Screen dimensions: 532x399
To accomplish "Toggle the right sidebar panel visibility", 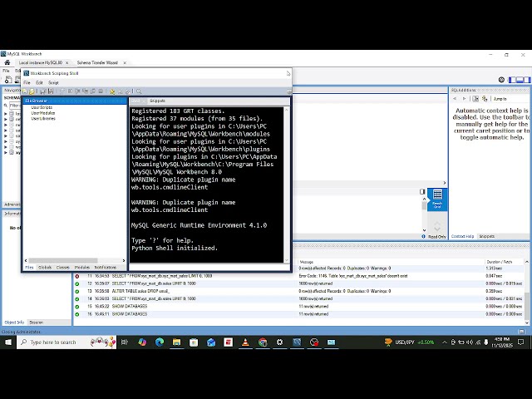I will coord(527,80).
